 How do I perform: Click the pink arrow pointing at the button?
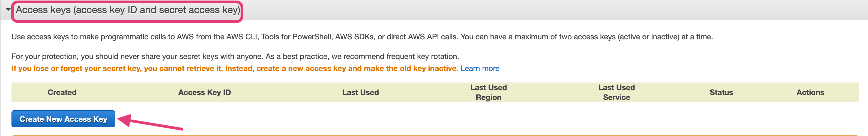tap(152, 123)
